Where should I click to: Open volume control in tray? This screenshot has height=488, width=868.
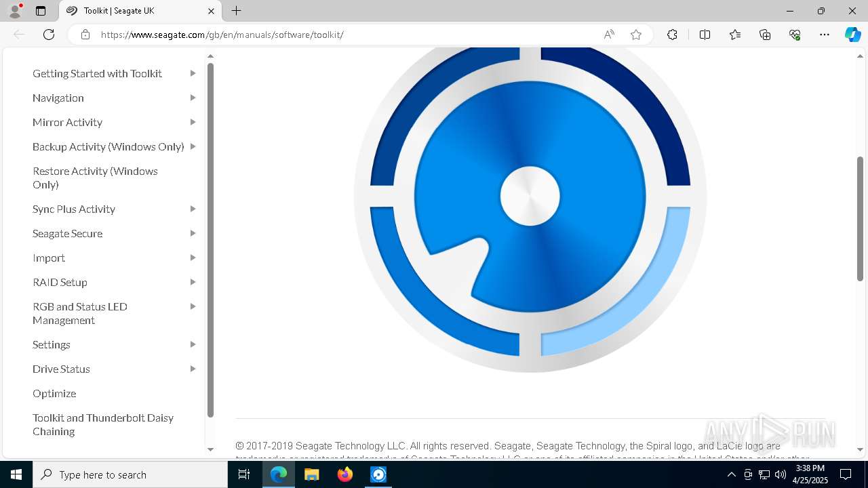tap(781, 474)
